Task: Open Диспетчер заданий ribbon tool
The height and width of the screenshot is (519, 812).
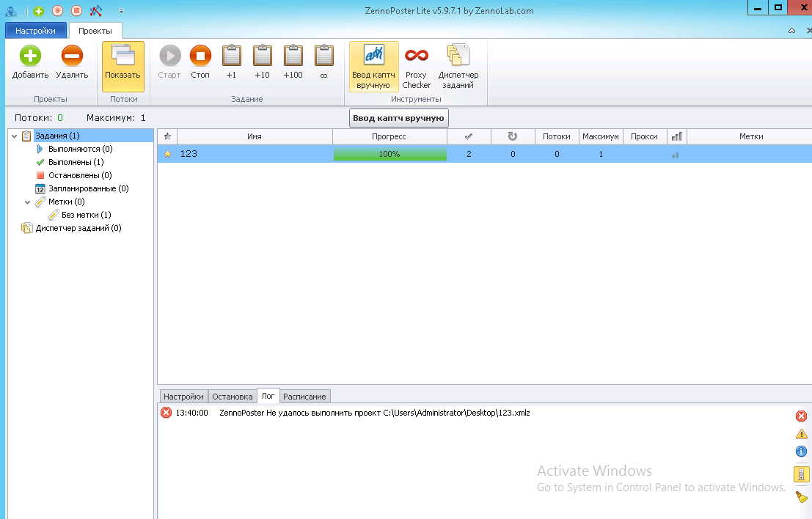Action: pyautogui.click(x=458, y=67)
